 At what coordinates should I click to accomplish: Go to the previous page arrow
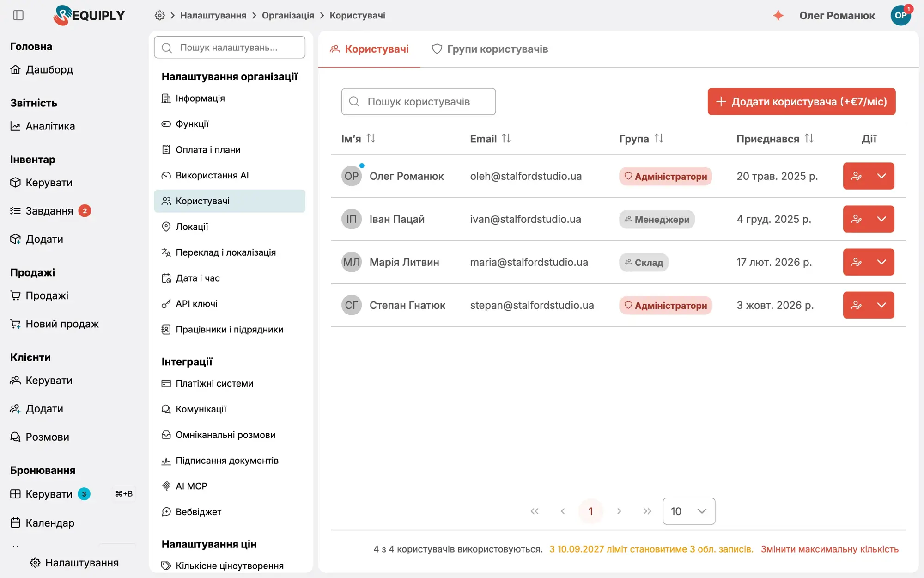tap(563, 511)
